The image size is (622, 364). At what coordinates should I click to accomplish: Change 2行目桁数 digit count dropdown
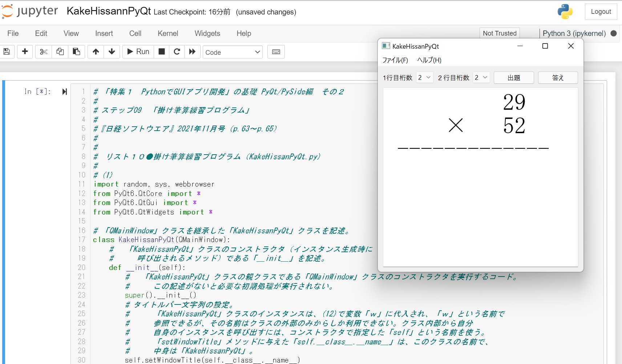click(481, 77)
